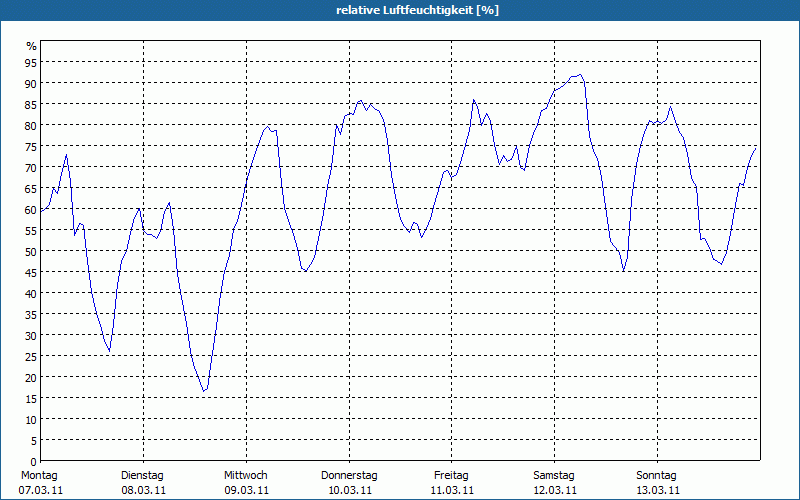Select the Dienstag day label
Image resolution: width=800 pixels, height=500 pixels.
pos(142,475)
